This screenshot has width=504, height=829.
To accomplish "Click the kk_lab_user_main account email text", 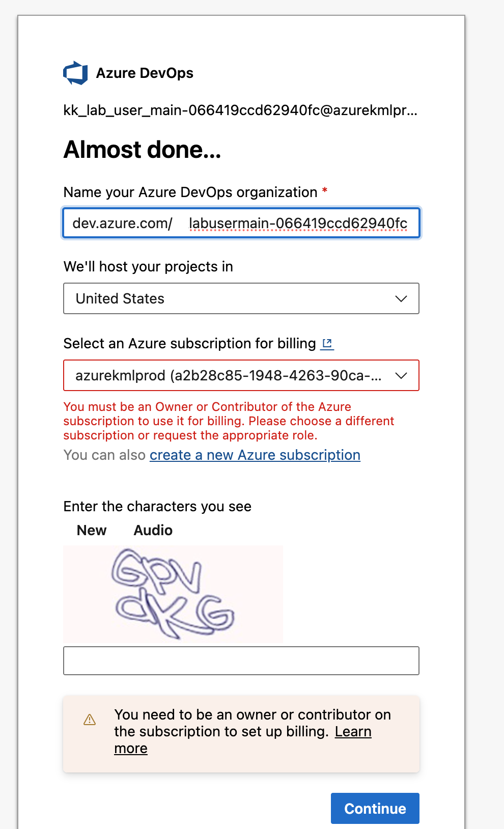I will (240, 110).
